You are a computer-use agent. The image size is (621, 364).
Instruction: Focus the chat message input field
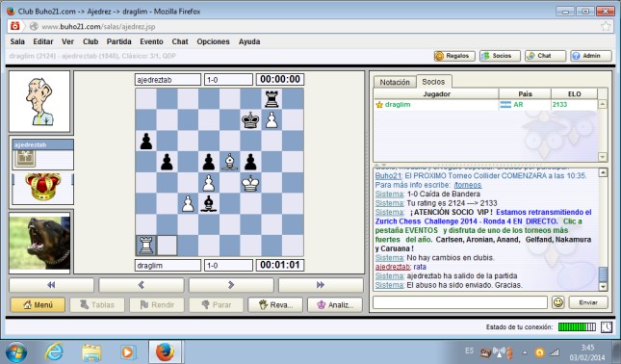460,302
